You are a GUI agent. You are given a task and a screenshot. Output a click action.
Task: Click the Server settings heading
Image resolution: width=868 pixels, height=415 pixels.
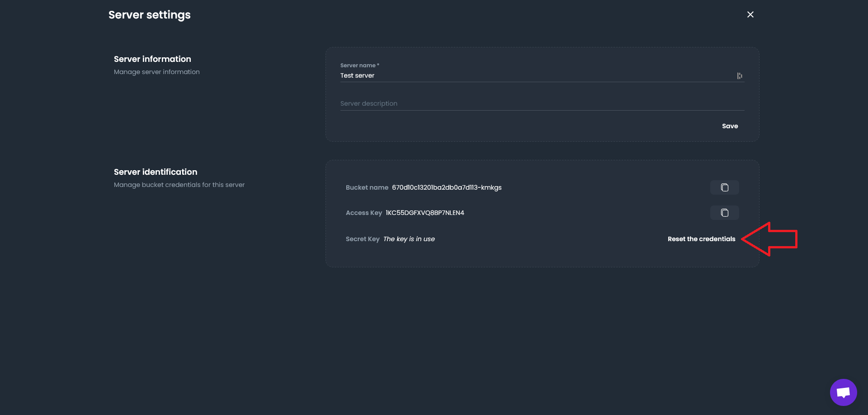pos(149,14)
